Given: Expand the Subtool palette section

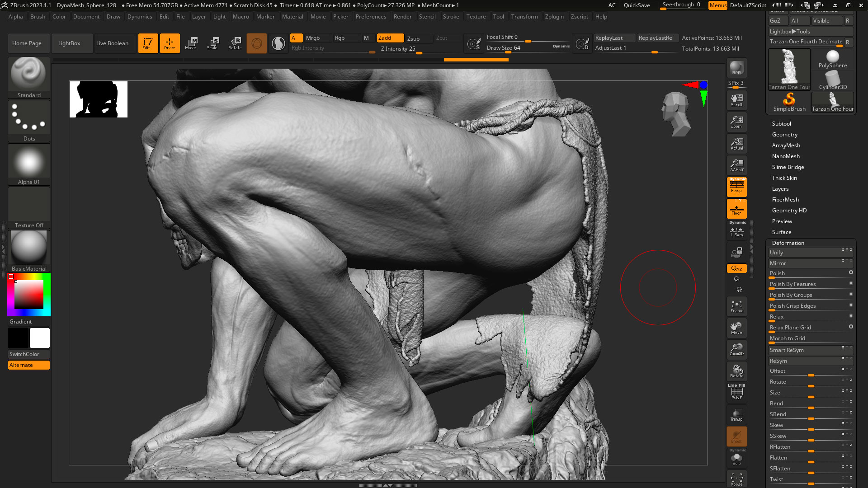Looking at the screenshot, I should [x=781, y=123].
